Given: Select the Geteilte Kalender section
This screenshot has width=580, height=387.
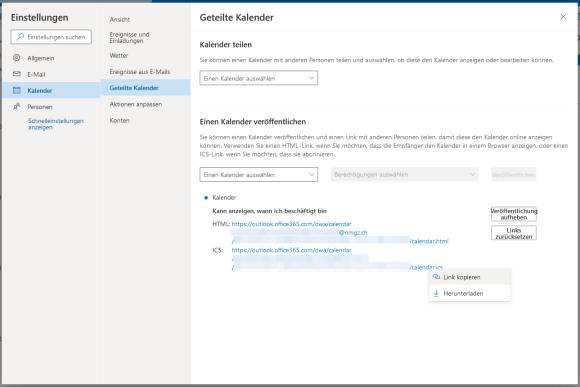Looking at the screenshot, I should [145, 88].
